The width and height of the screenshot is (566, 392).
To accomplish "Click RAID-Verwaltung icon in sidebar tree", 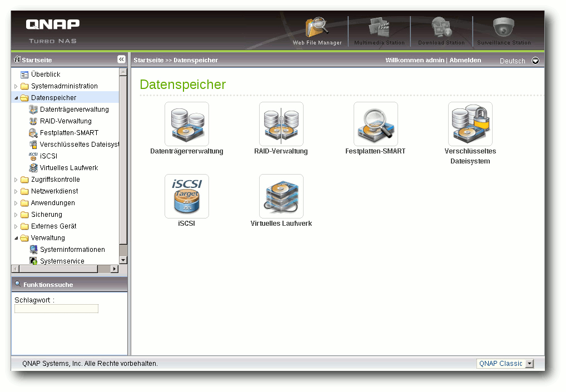I will [33, 121].
